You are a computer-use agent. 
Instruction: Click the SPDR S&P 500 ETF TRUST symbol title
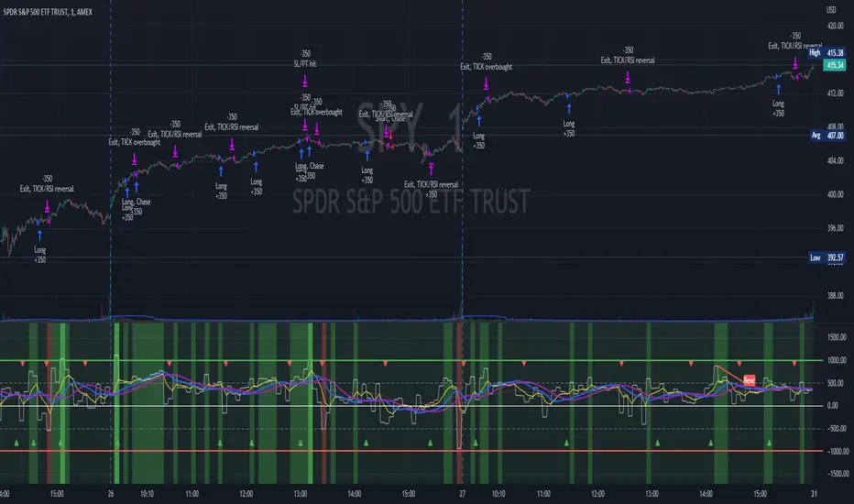click(48, 12)
